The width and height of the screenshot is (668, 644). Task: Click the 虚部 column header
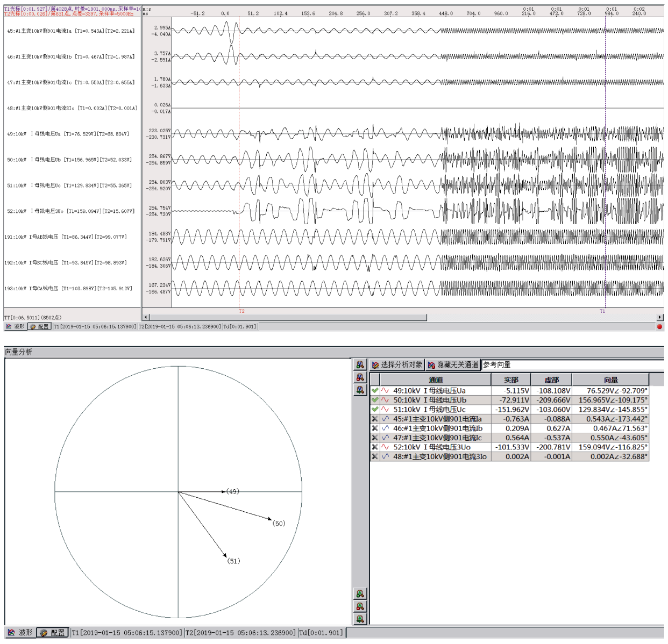(x=552, y=380)
